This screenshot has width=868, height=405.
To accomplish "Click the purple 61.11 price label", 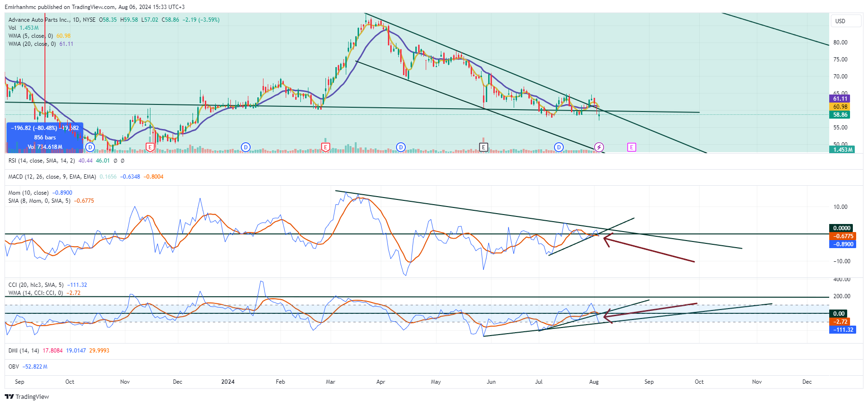I will 840,99.
